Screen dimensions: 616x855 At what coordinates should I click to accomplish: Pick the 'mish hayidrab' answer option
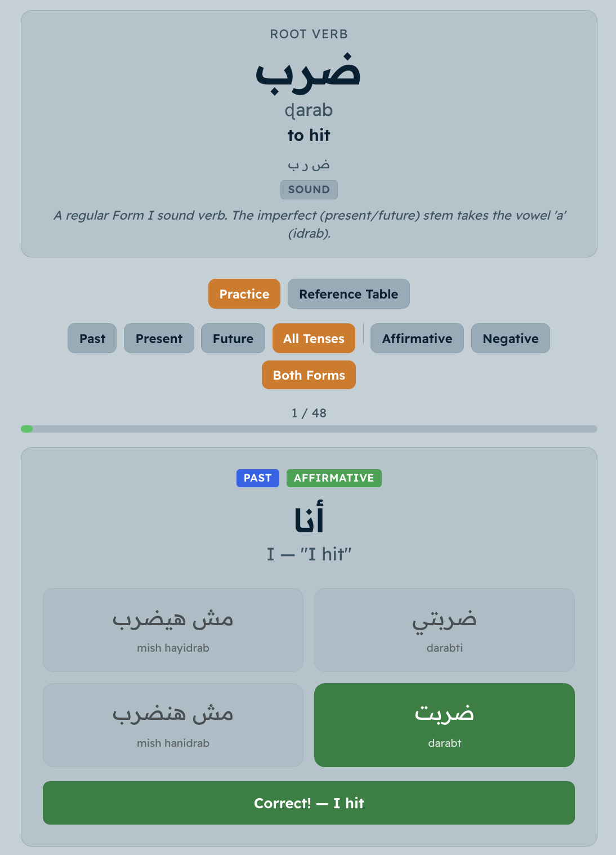click(x=173, y=629)
